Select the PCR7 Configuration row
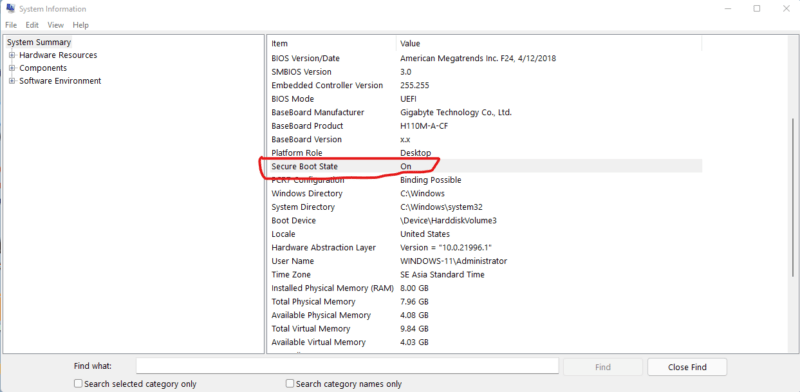This screenshot has width=800, height=392. coord(485,180)
